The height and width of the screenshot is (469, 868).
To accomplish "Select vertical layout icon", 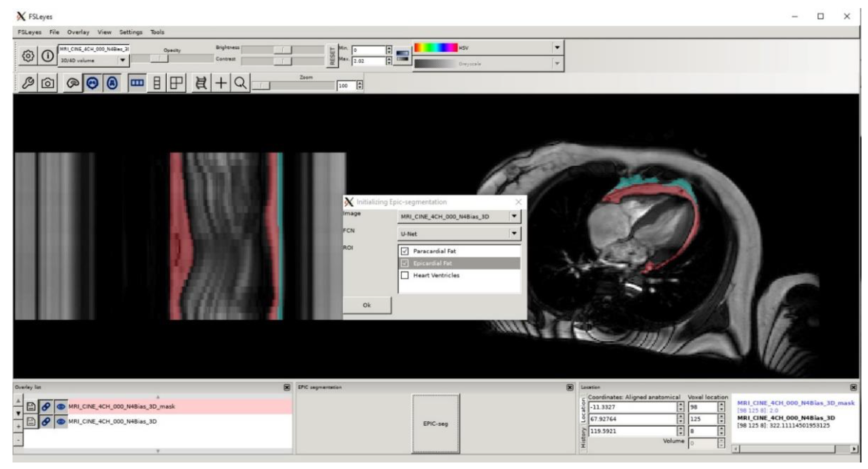I will [157, 83].
